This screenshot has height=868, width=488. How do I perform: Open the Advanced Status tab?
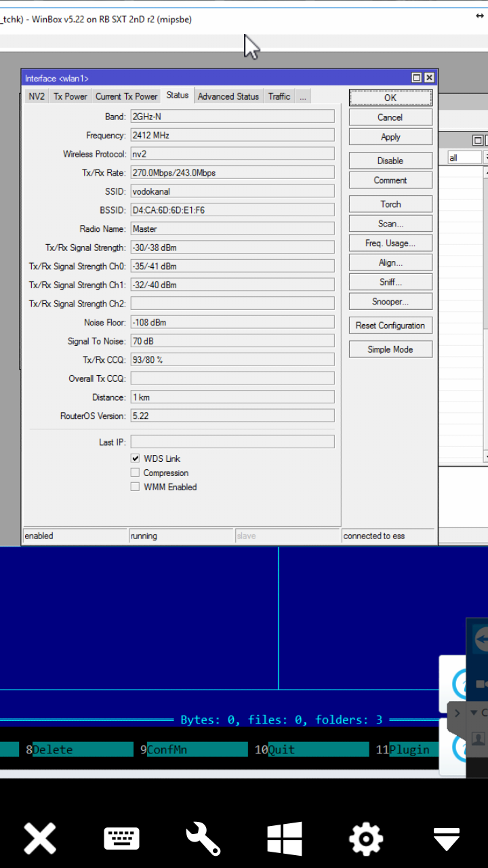click(228, 96)
